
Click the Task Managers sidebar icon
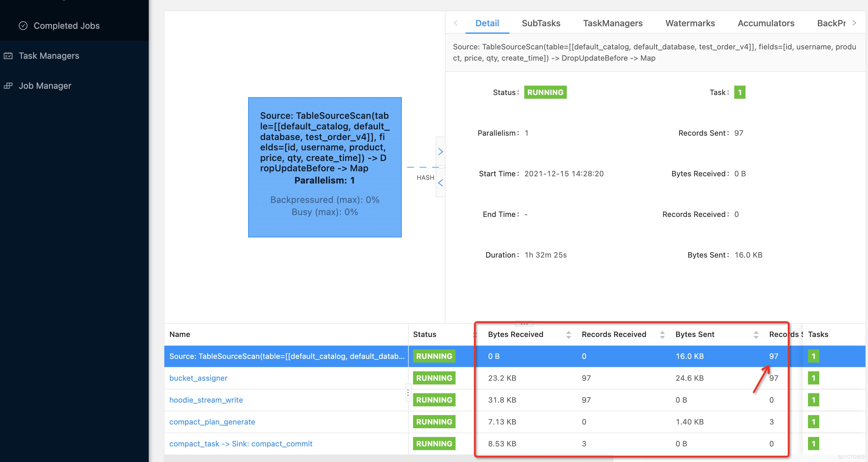click(8, 56)
